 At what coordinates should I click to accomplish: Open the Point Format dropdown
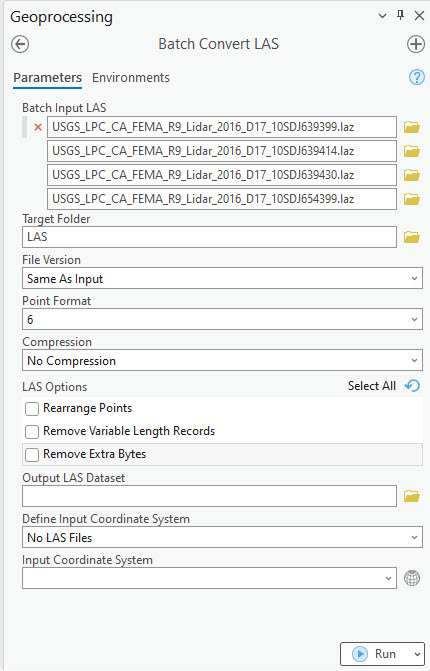coord(222,319)
